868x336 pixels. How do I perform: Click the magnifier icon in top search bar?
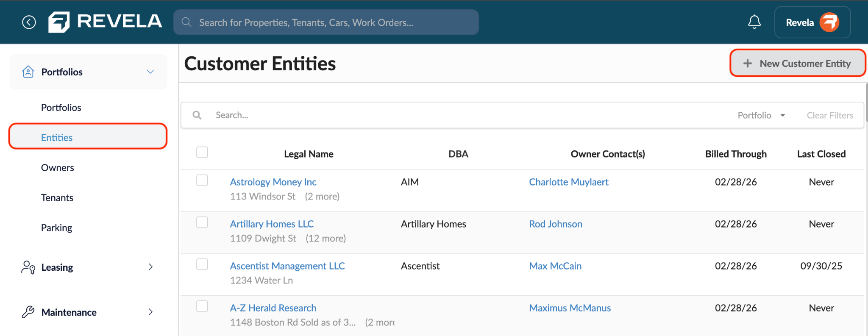pos(186,22)
